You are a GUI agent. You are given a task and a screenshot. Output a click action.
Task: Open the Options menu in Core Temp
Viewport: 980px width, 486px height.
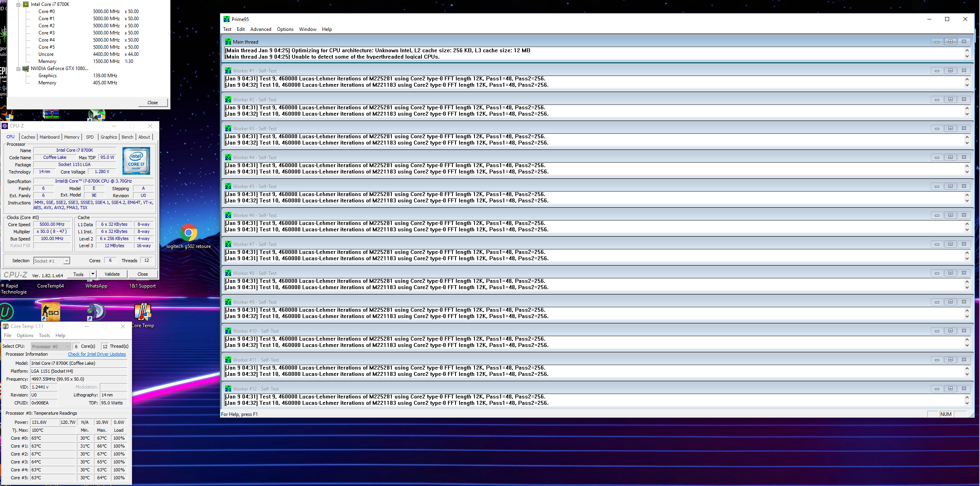tap(25, 335)
